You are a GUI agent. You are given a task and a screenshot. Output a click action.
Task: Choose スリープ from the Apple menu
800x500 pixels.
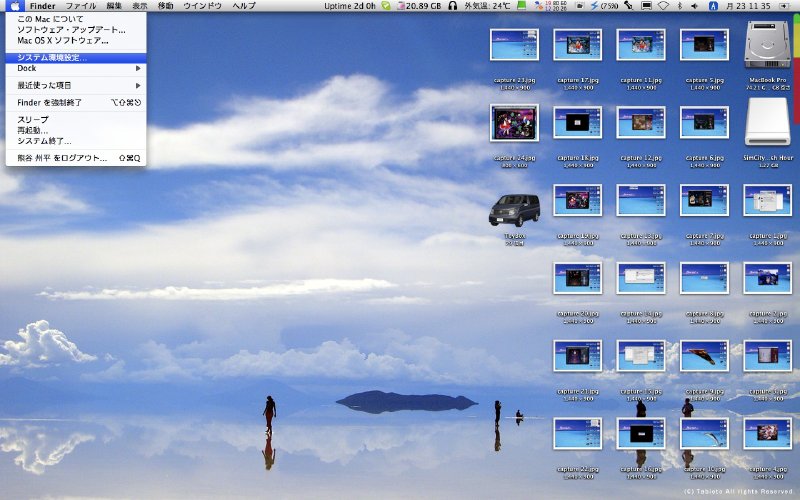pyautogui.click(x=76, y=119)
